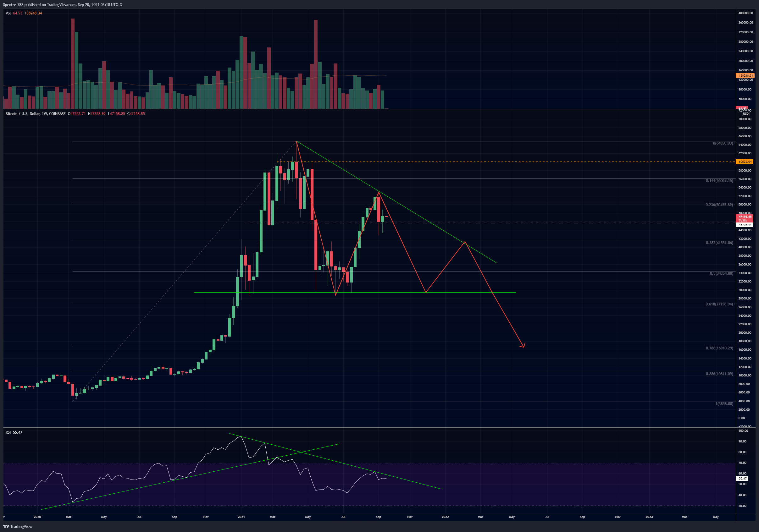Click the close value 'C47158.85' in the legend
759x532 pixels.
(136, 114)
